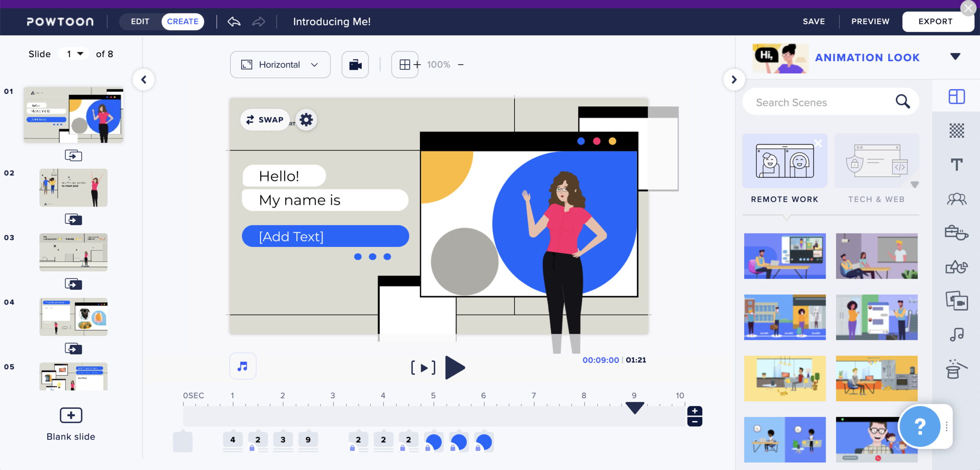Play the whole Powtoon
The width and height of the screenshot is (980, 470).
[x=455, y=368]
